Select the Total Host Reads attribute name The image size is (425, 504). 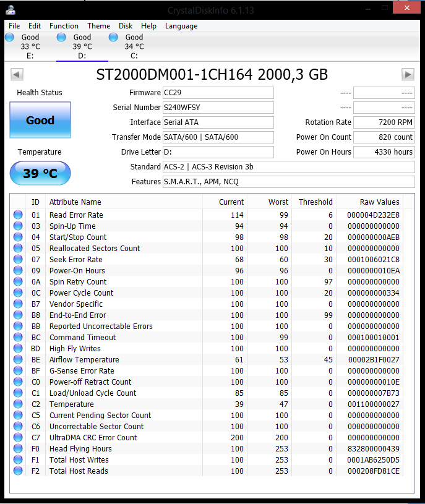click(79, 471)
